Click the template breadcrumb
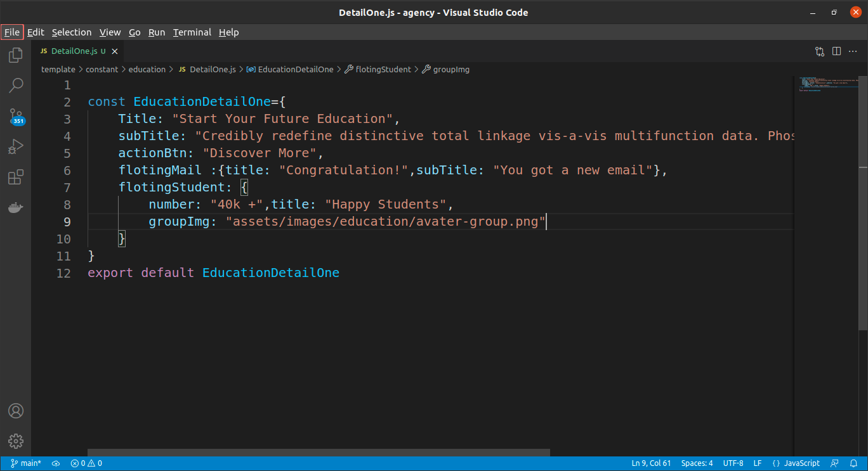The height and width of the screenshot is (471, 868). [x=58, y=70]
